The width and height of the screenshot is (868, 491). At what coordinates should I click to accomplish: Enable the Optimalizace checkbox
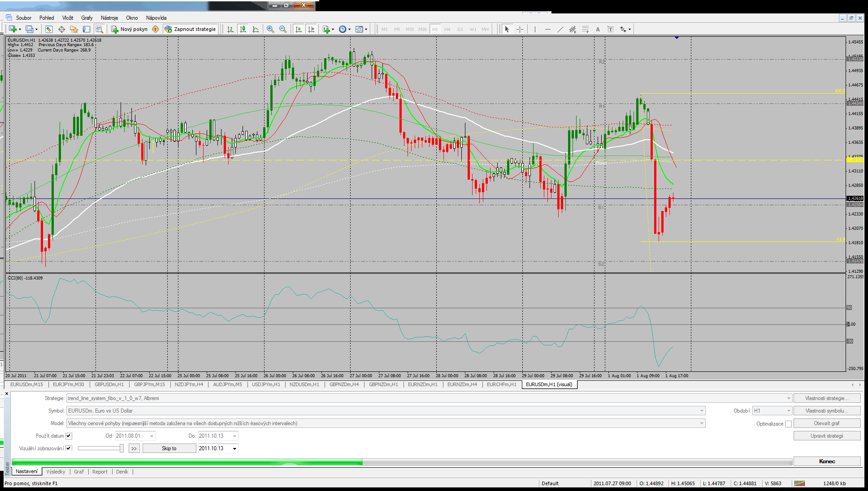788,424
